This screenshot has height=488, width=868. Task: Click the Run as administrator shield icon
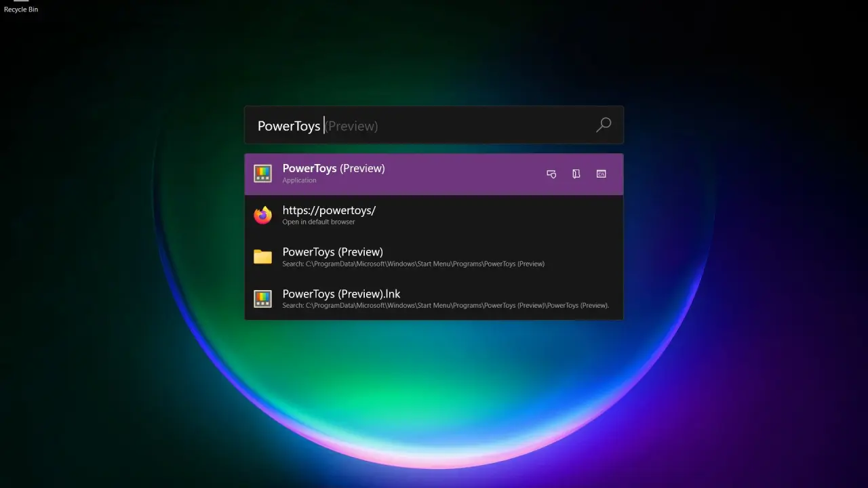click(551, 174)
